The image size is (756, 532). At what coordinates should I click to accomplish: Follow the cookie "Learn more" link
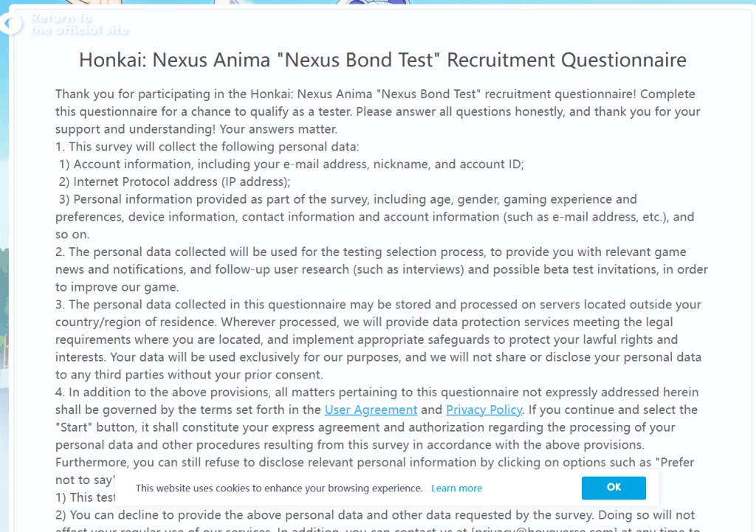[456, 488]
